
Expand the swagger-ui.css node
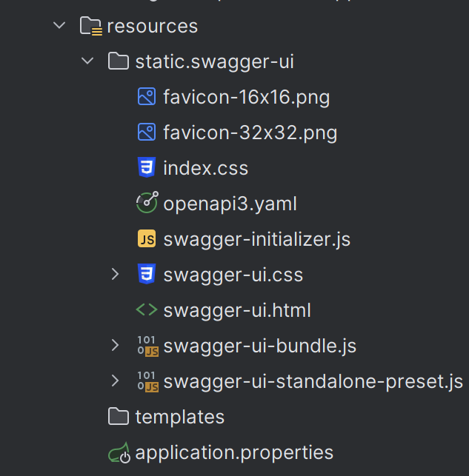coord(115,274)
